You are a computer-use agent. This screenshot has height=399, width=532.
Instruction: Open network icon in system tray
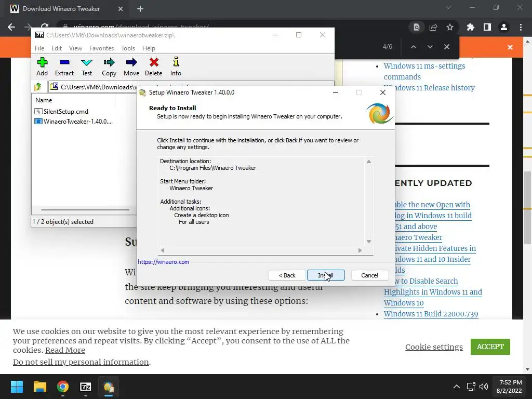(471, 387)
